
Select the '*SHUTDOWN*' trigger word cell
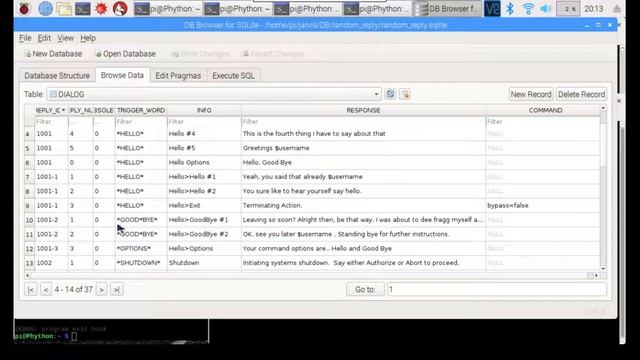tap(141, 263)
